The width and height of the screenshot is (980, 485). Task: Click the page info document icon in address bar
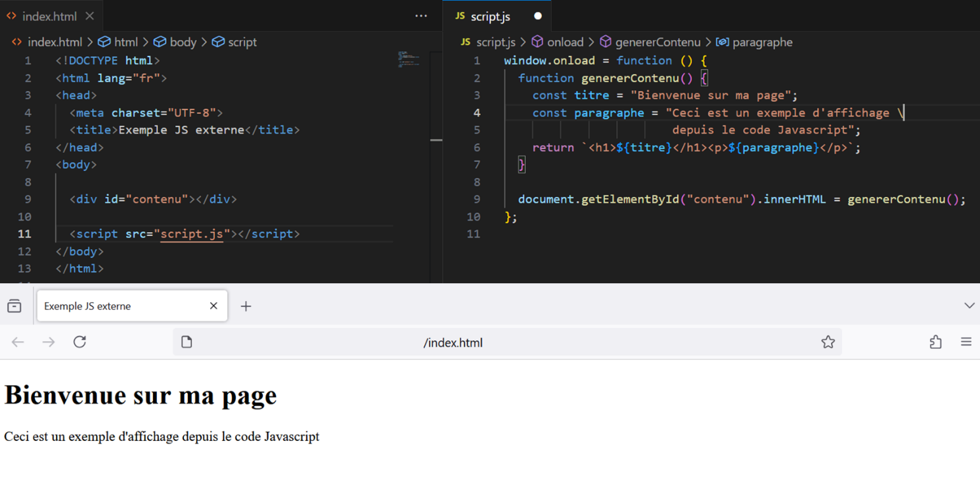[x=187, y=342]
